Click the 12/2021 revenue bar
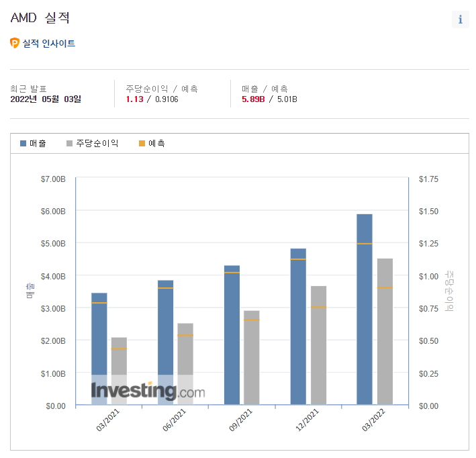The height and width of the screenshot is (458, 476). [298, 326]
